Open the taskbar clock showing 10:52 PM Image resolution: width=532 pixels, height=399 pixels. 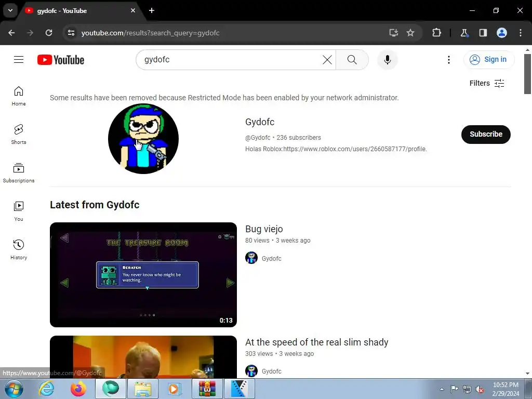506,389
